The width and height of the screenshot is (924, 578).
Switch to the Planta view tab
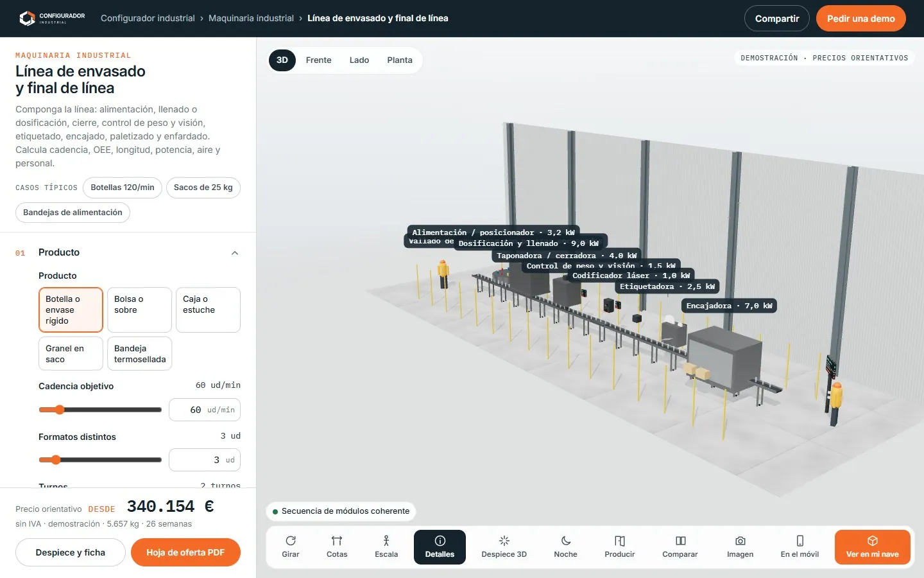(400, 60)
